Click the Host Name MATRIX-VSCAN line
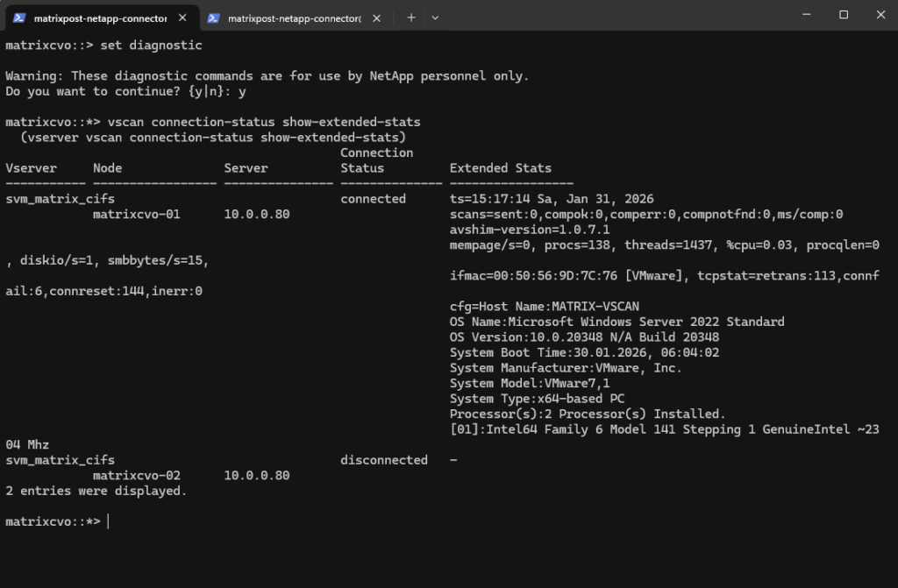 coord(544,306)
